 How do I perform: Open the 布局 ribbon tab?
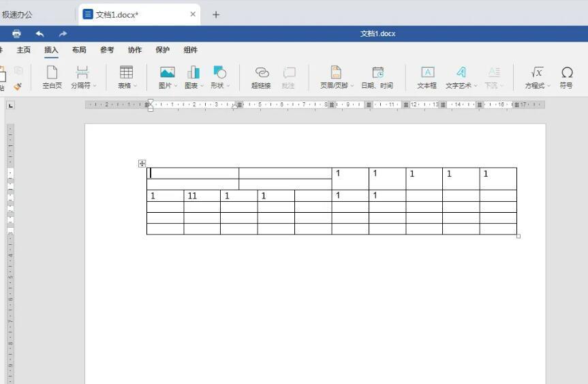[x=79, y=50]
